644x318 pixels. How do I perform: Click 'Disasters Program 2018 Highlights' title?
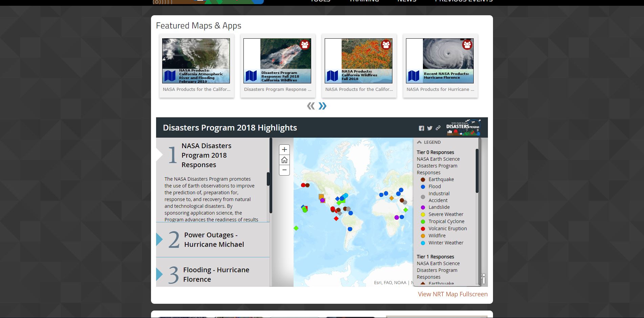coord(230,128)
